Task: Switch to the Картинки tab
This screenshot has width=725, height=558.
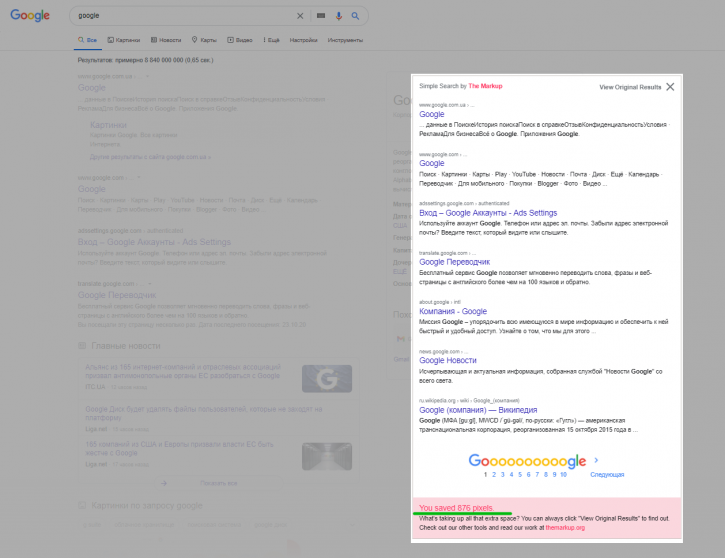Action: (124, 40)
